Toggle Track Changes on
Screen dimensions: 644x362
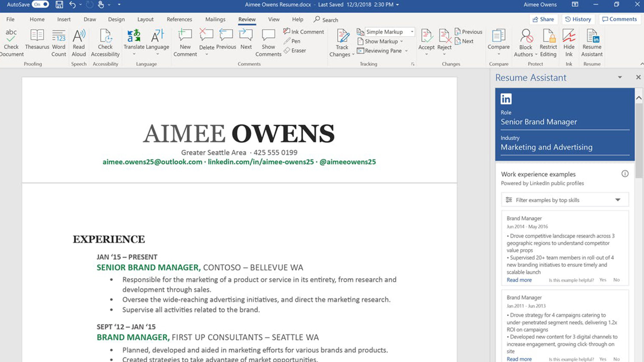click(x=342, y=37)
